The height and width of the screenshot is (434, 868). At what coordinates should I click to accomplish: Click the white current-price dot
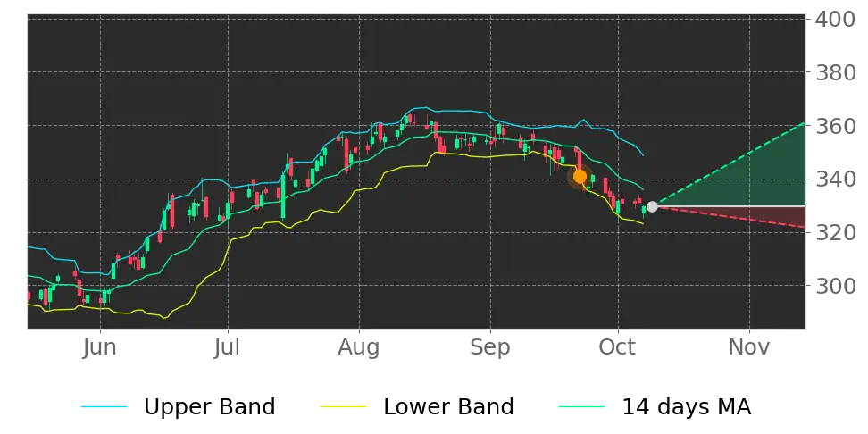[x=652, y=206]
